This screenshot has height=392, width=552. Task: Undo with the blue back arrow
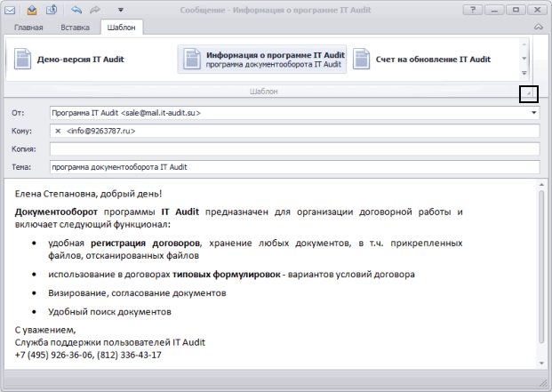(76, 10)
